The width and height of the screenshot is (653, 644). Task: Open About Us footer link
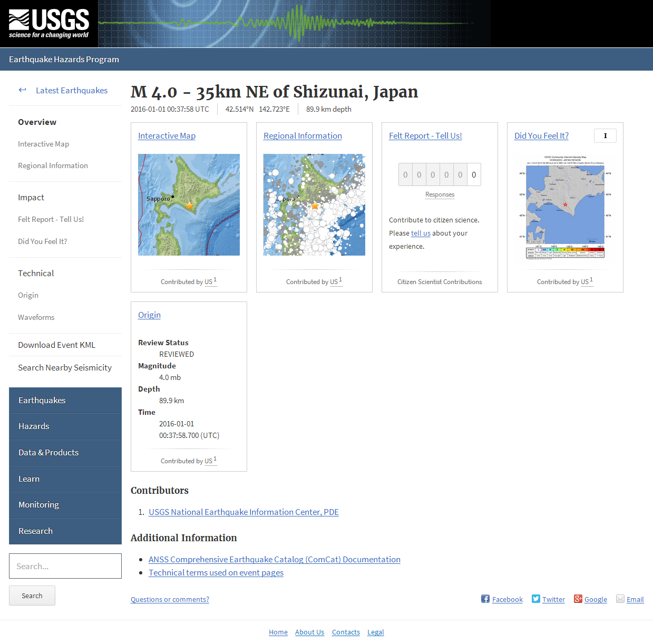click(309, 632)
